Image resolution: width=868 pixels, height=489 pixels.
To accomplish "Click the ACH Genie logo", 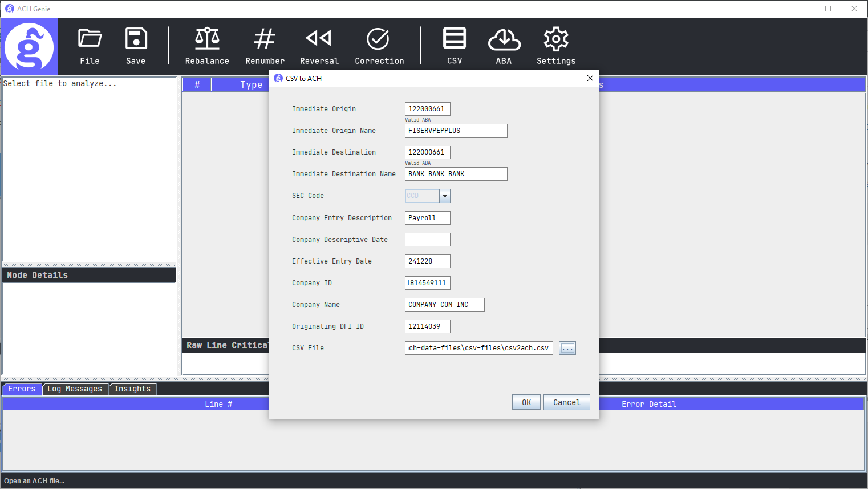I will click(x=29, y=47).
